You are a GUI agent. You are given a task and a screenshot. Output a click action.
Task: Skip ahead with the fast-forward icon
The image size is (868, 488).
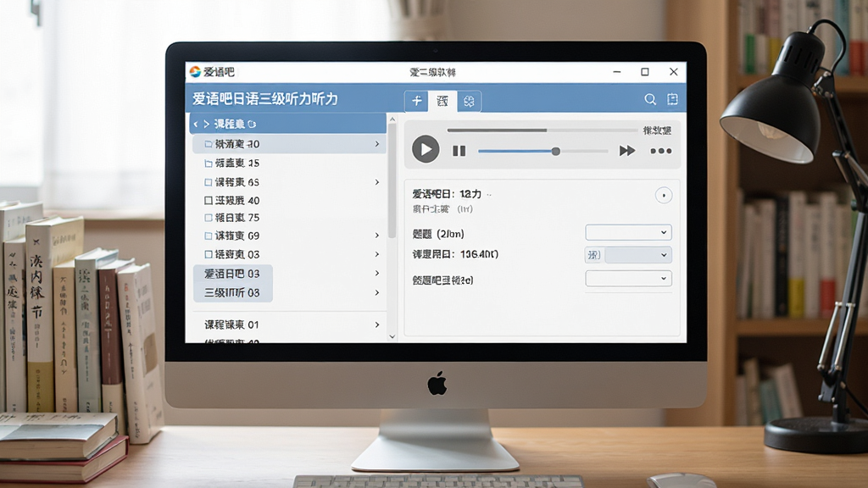coord(626,151)
